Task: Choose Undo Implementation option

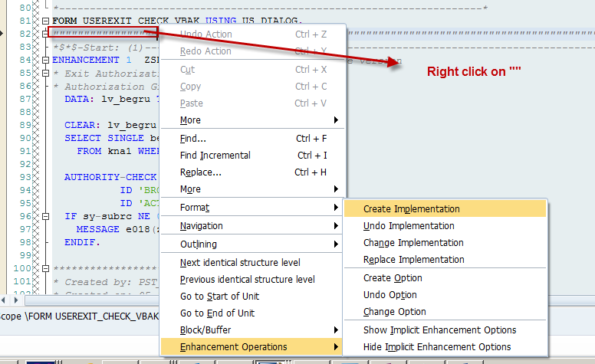Action: 409,226
